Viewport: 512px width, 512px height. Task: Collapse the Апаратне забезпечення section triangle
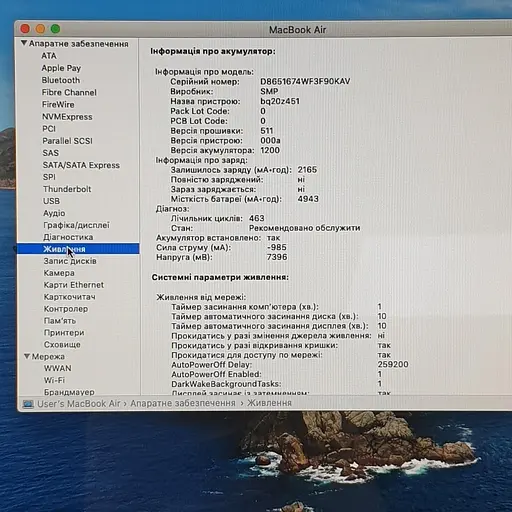pos(24,43)
